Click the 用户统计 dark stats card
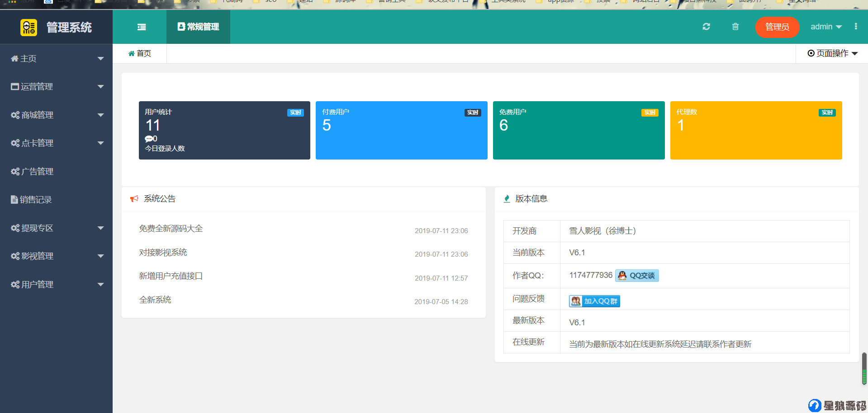 [224, 130]
